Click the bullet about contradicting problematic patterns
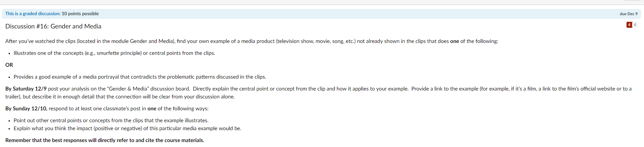644x147 pixels. (x=140, y=77)
